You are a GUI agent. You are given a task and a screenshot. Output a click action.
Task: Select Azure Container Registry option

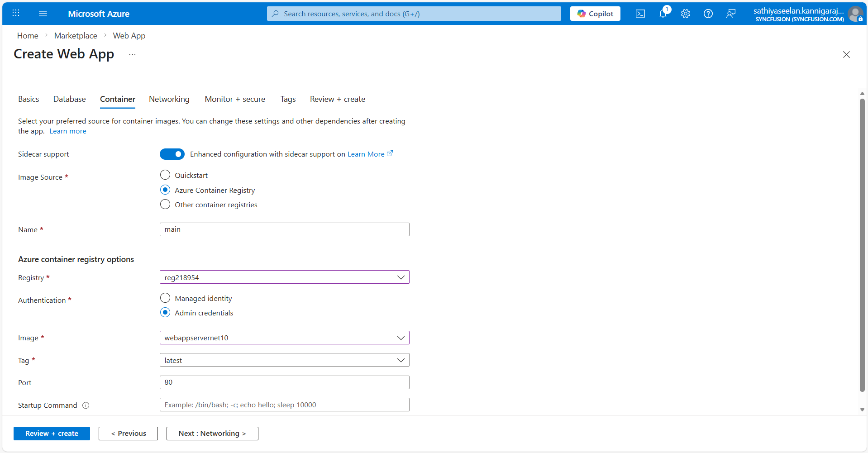tap(165, 190)
